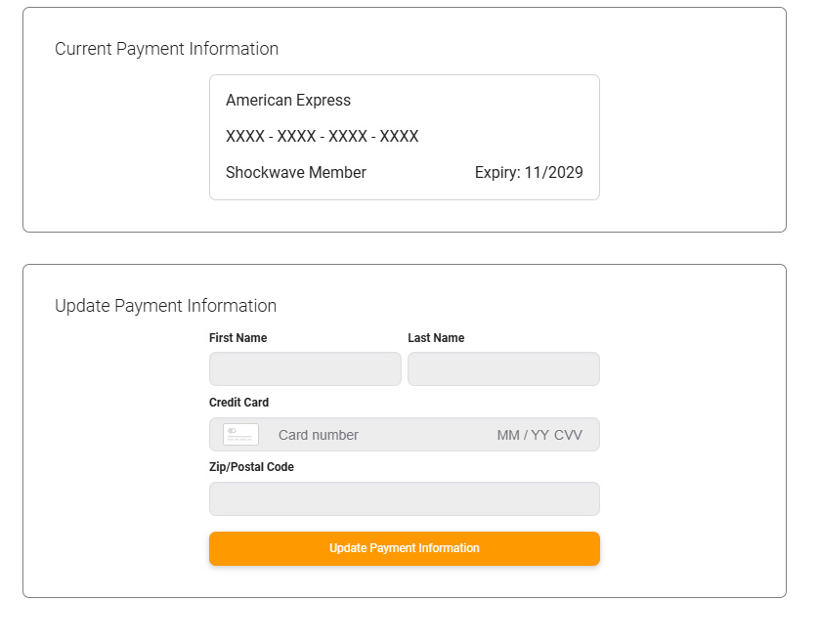Image resolution: width=819 pixels, height=644 pixels.
Task: Click the masked XXXX card number
Action: coord(322,136)
